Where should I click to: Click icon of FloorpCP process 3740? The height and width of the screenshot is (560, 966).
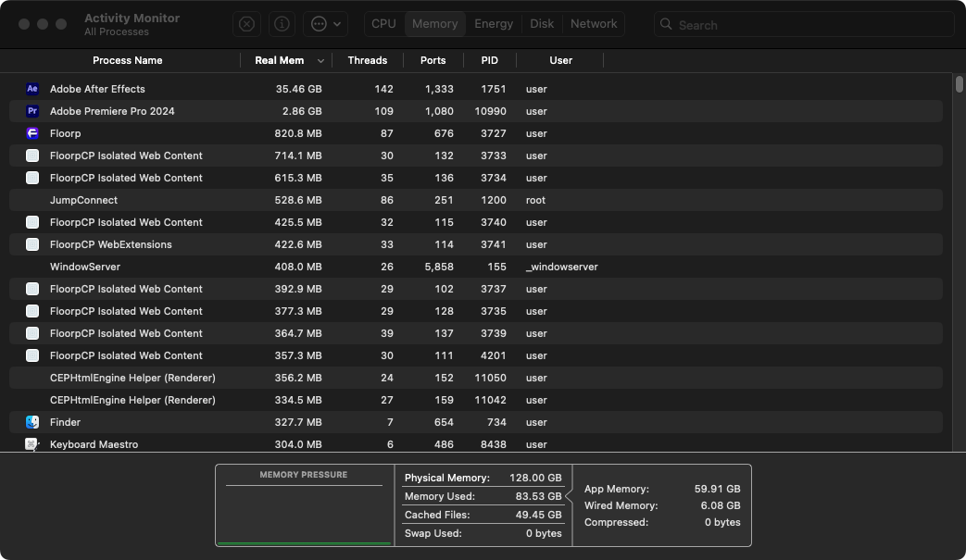[x=32, y=222]
